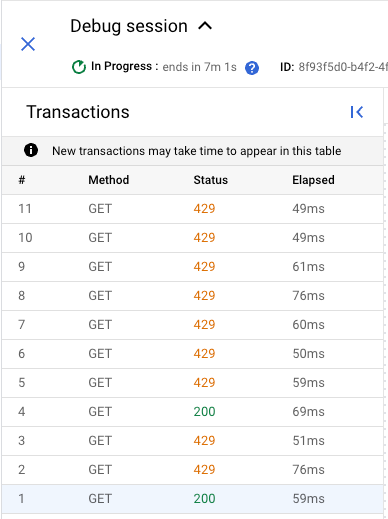Screen dimensions: 388x519
Task: Close the debug session with the X icon
Action: pyautogui.click(x=28, y=44)
